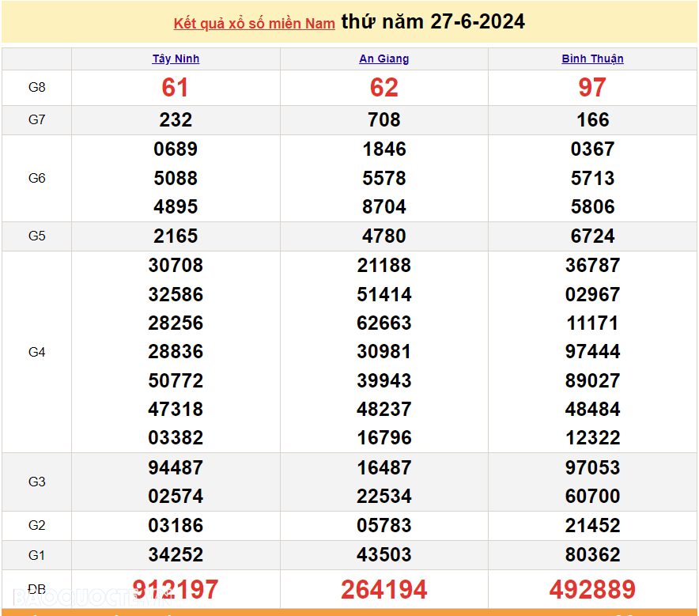Open the An Giang province link

tap(384, 59)
